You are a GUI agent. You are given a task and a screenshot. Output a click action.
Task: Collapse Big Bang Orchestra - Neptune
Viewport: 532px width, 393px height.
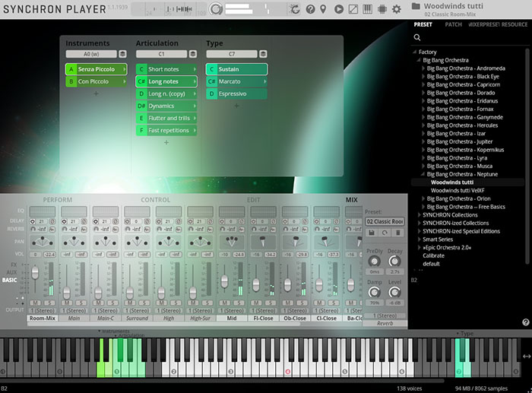[423, 174]
